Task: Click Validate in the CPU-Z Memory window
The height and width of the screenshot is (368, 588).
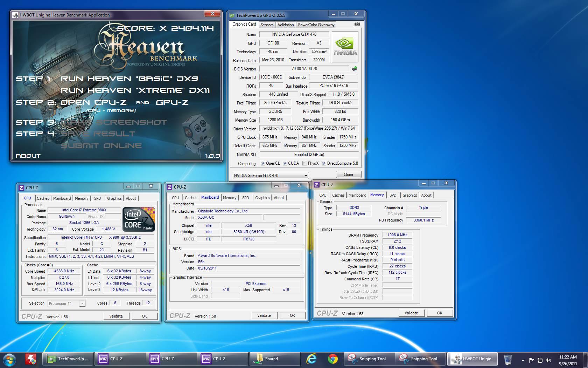Action: coord(411,313)
